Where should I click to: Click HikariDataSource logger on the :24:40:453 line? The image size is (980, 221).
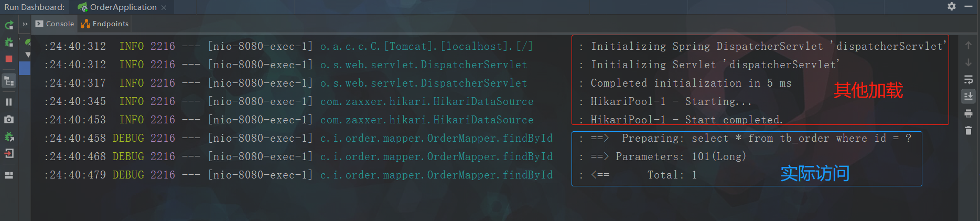pyautogui.click(x=427, y=120)
